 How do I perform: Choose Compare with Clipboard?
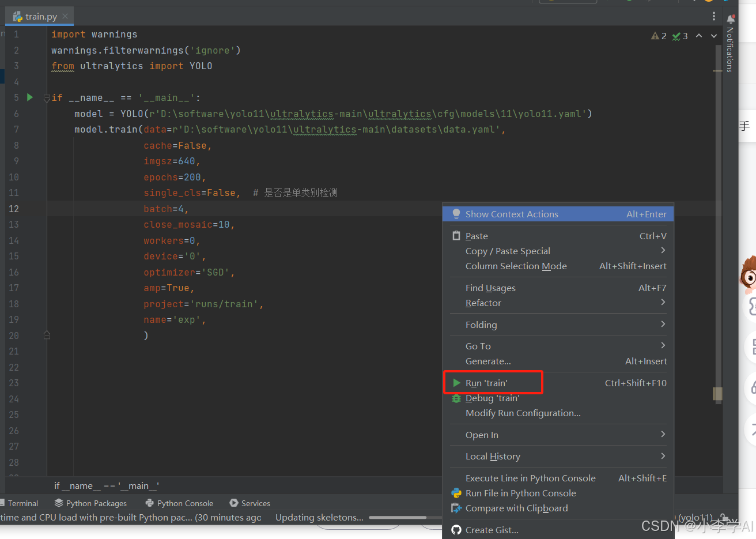pyautogui.click(x=558, y=508)
